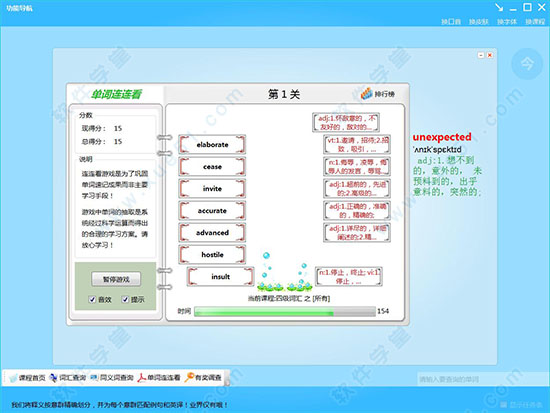Open the 换皮肤 skin menu
Screen dimensions: 550x413
tap(479, 22)
